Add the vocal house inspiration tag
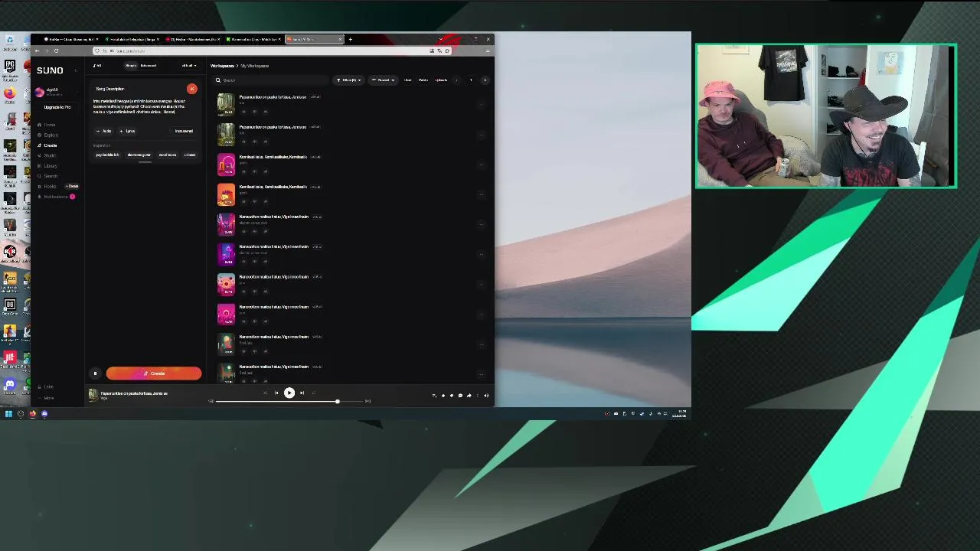The height and width of the screenshot is (551, 980). [168, 155]
